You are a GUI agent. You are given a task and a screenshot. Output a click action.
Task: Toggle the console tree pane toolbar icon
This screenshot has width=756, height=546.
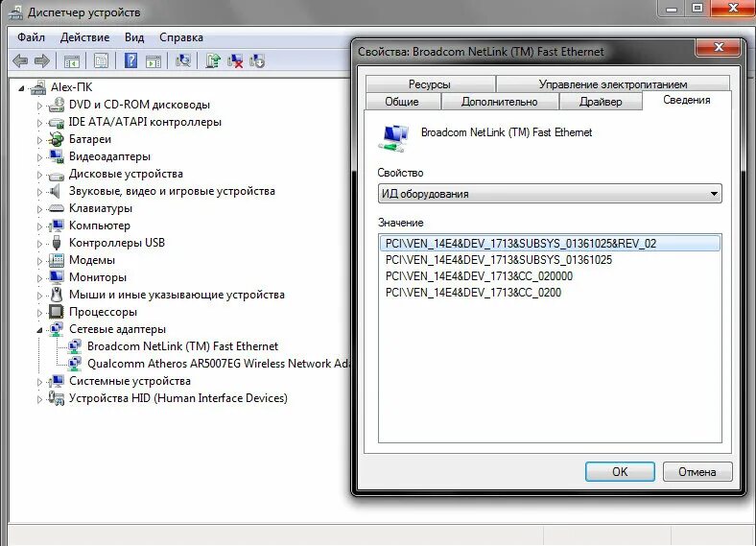pos(72,61)
